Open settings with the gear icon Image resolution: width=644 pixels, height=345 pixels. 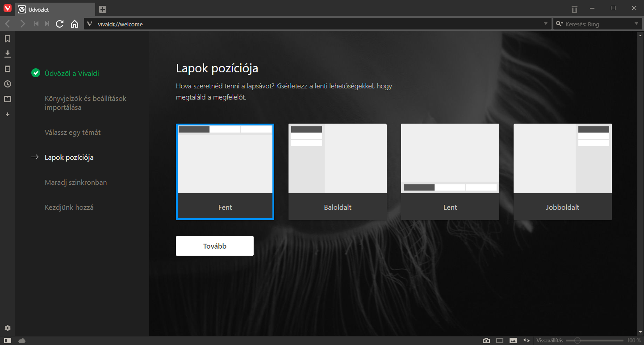7,328
